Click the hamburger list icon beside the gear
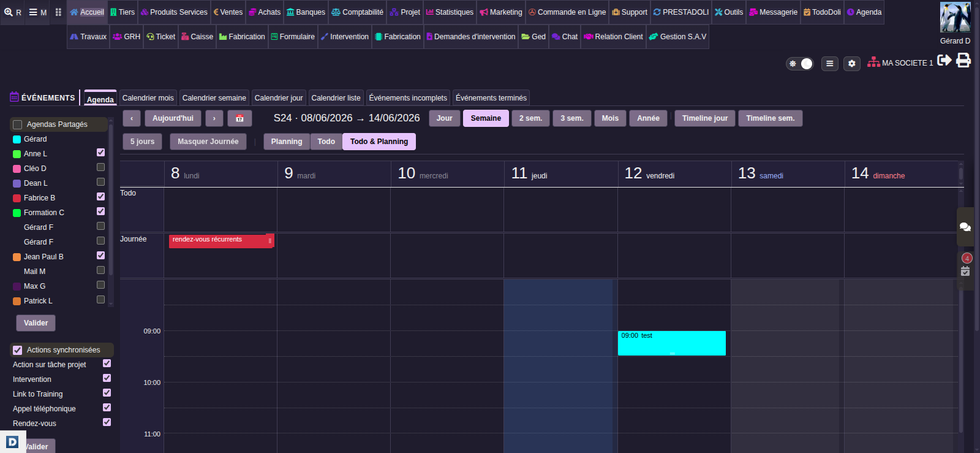Screen dimensions: 980x453 (830, 64)
